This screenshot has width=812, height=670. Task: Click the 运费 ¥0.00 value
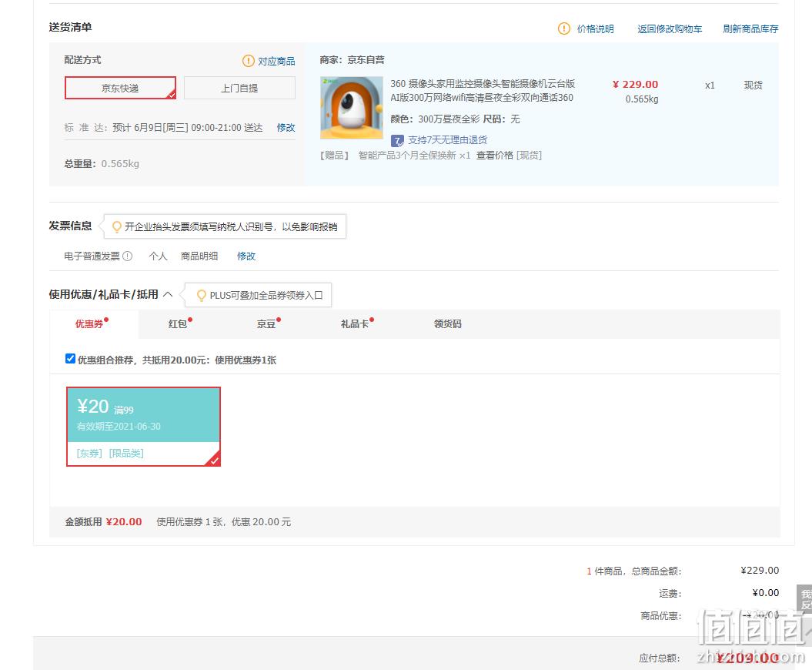click(x=765, y=593)
